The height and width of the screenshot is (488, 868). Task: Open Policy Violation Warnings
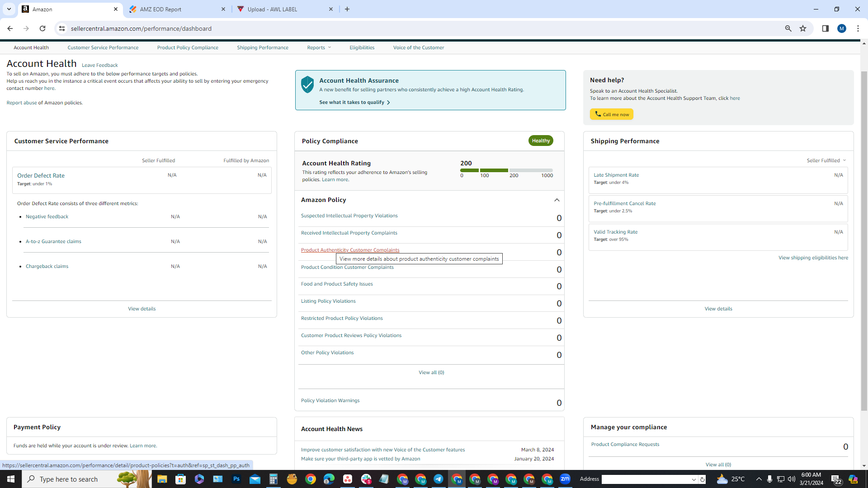pos(330,400)
